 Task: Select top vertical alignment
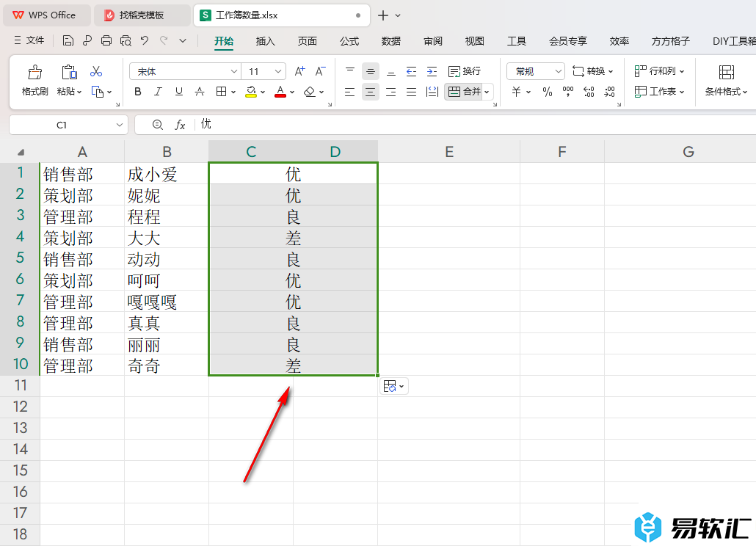(x=350, y=71)
